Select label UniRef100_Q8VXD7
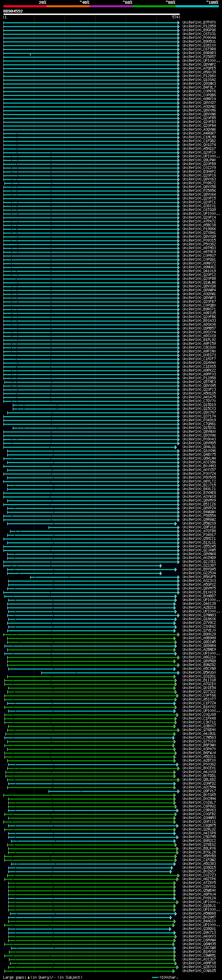 [199, 103]
